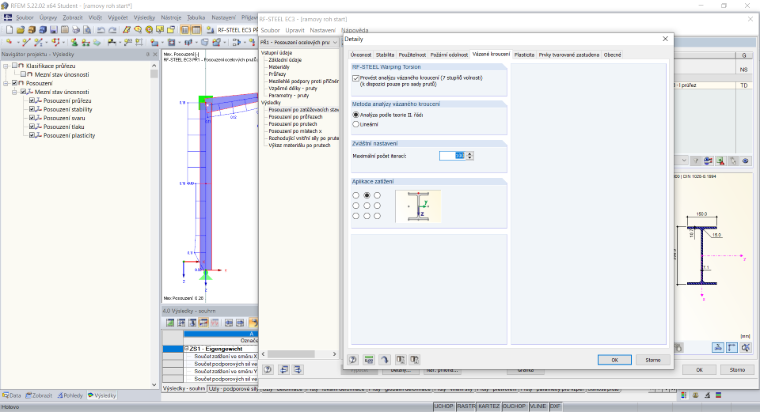The height and width of the screenshot is (412, 760).
Task: Click the units and decimal places icon
Action: (x=369, y=360)
